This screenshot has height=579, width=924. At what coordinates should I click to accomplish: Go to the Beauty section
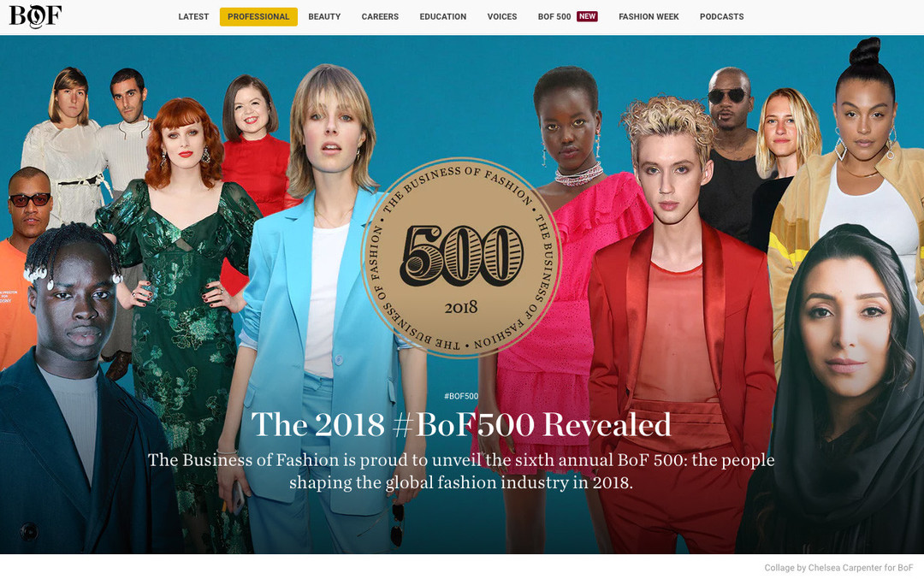[324, 16]
